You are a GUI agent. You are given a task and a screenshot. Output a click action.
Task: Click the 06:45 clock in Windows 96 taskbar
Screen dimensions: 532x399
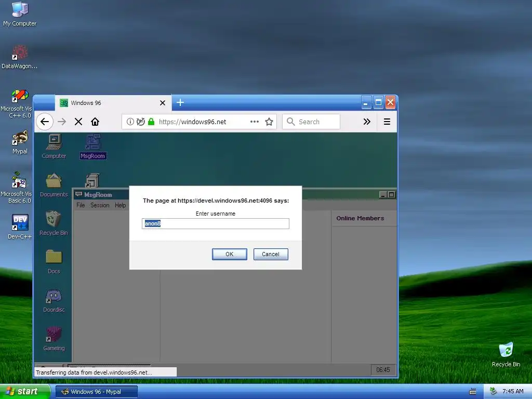point(383,369)
